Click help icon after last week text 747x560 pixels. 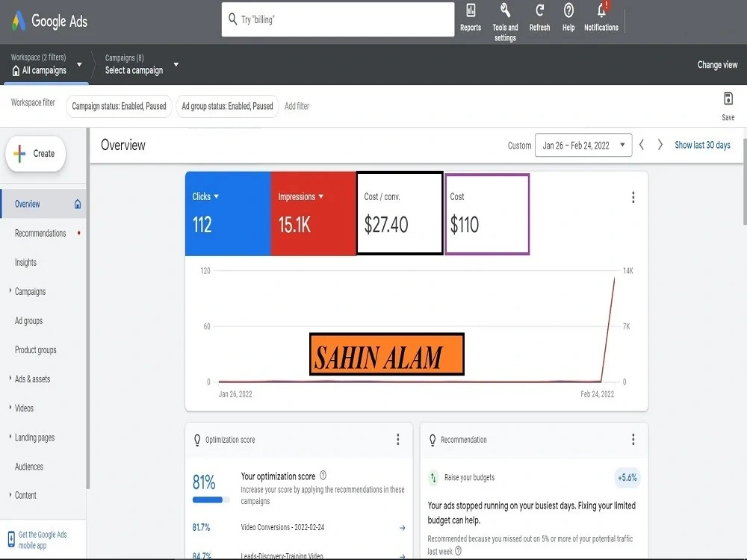[459, 551]
